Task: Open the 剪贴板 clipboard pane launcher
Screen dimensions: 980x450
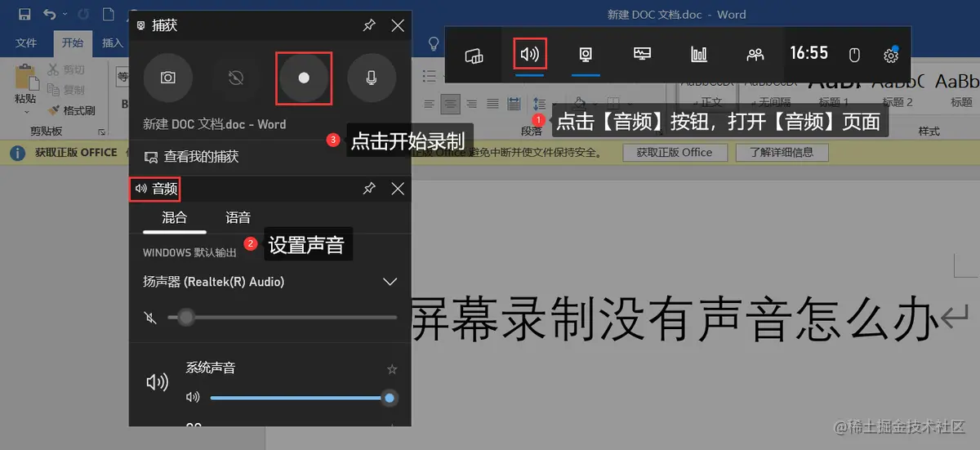Action: point(102,131)
